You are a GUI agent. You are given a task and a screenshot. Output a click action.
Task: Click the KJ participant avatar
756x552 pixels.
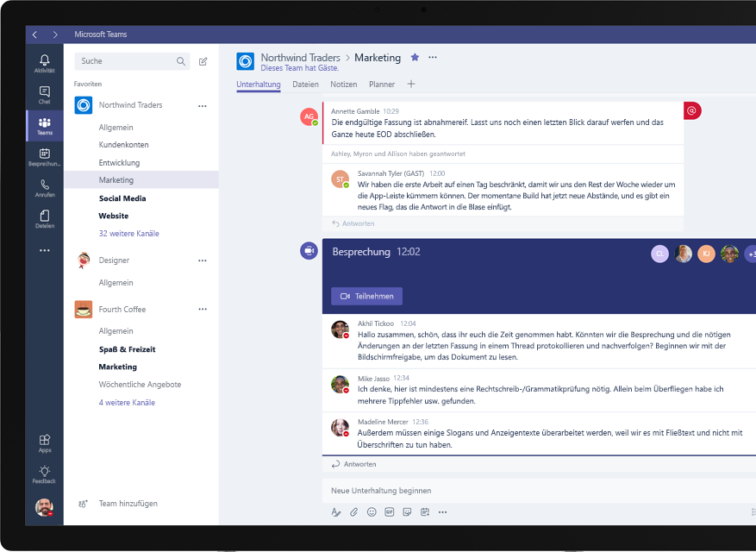(706, 254)
